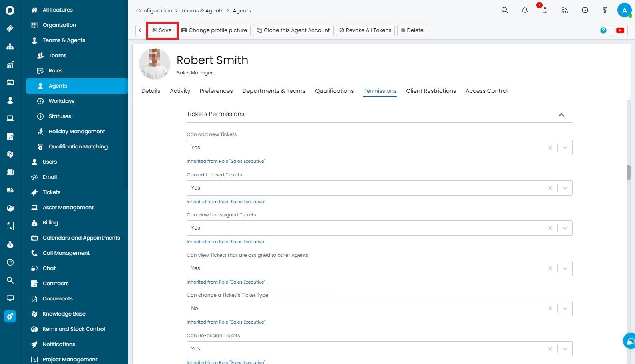This screenshot has height=364, width=635.
Task: Open 'Can change a Ticket's Ticket Type' dropdown
Action: click(x=565, y=308)
